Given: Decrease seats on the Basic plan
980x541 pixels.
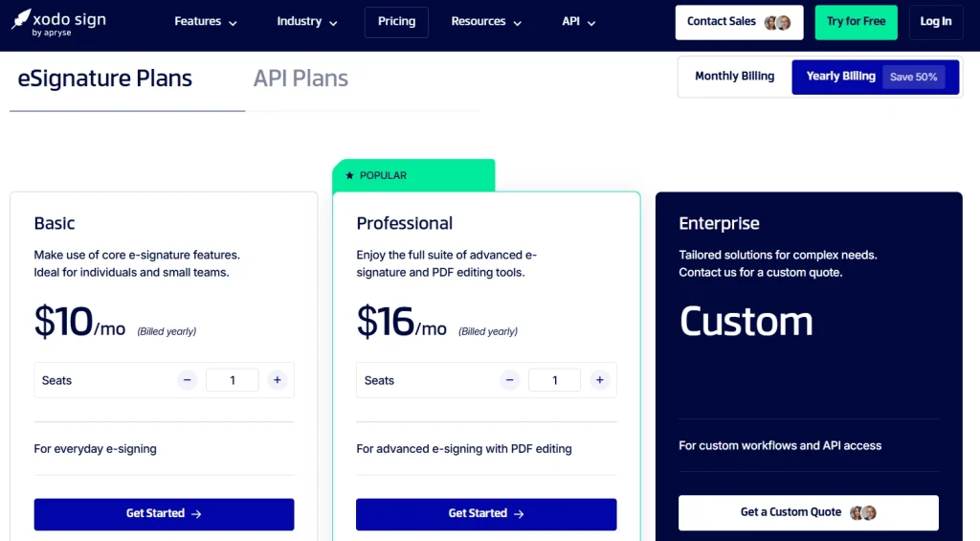Looking at the screenshot, I should click(x=187, y=380).
